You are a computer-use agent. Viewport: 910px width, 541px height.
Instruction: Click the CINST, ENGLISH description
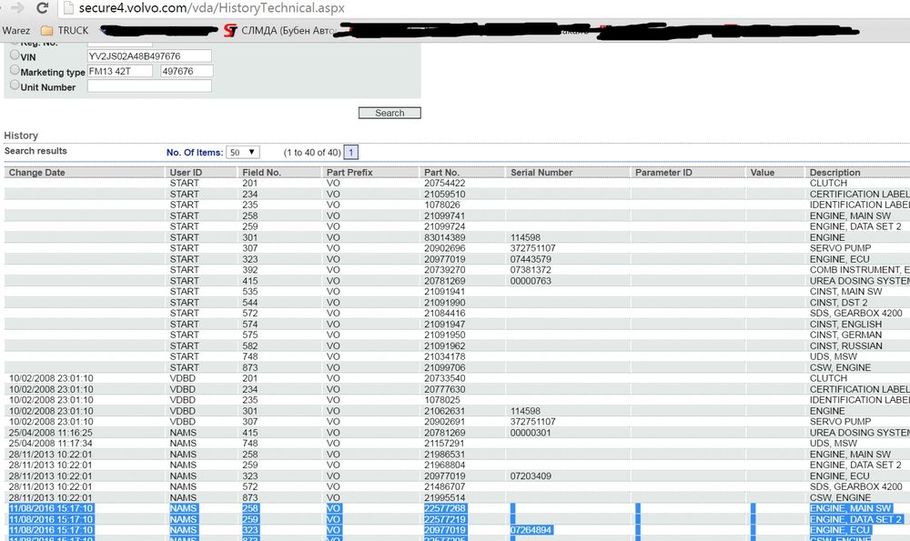point(846,324)
